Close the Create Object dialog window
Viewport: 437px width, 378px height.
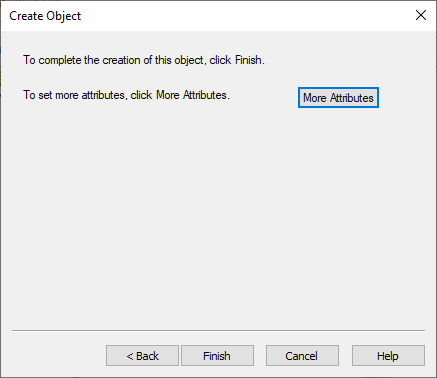pos(421,15)
